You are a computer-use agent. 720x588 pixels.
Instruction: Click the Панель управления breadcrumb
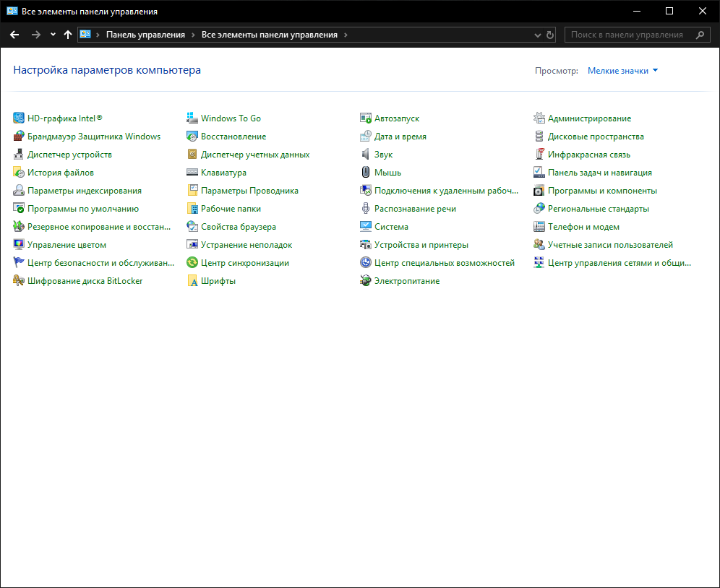[x=145, y=35]
